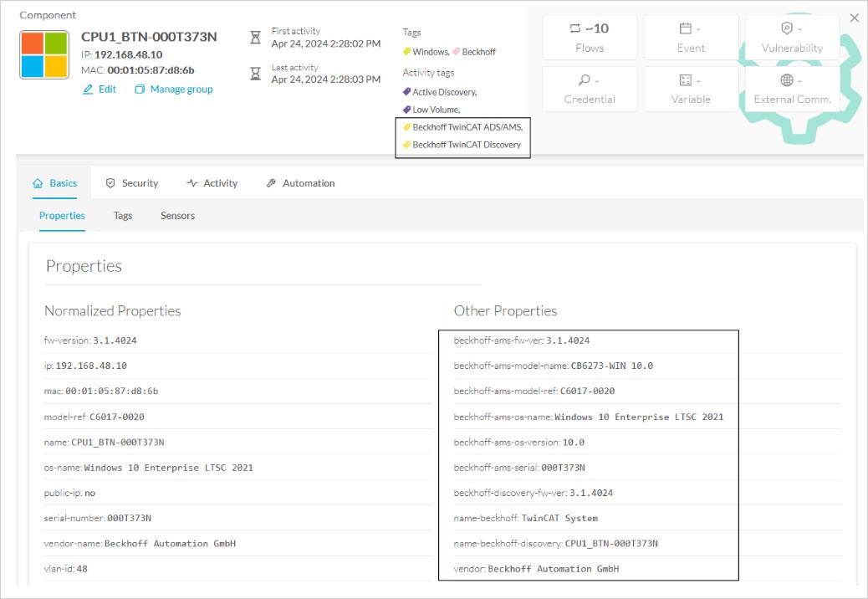Select the fw-version 3.1.4024 property row
868x599 pixels.
pyautogui.click(x=237, y=340)
